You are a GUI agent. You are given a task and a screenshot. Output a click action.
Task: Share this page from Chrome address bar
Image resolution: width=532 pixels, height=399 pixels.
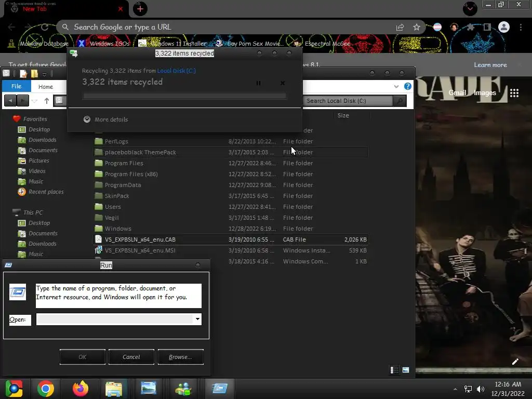click(400, 28)
